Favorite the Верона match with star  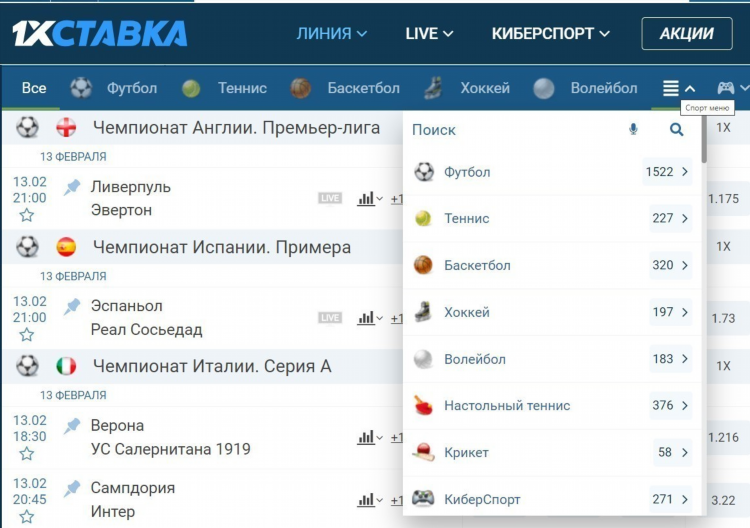27,454
